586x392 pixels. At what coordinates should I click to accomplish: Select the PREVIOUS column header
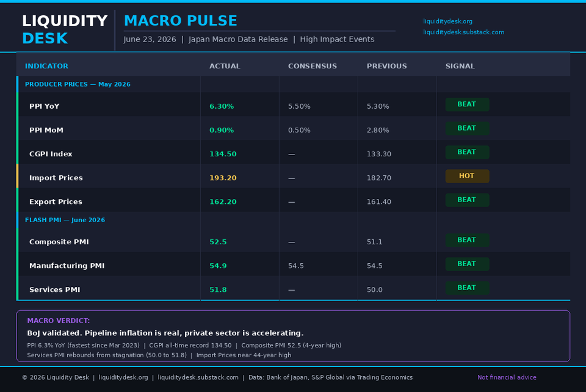386,66
